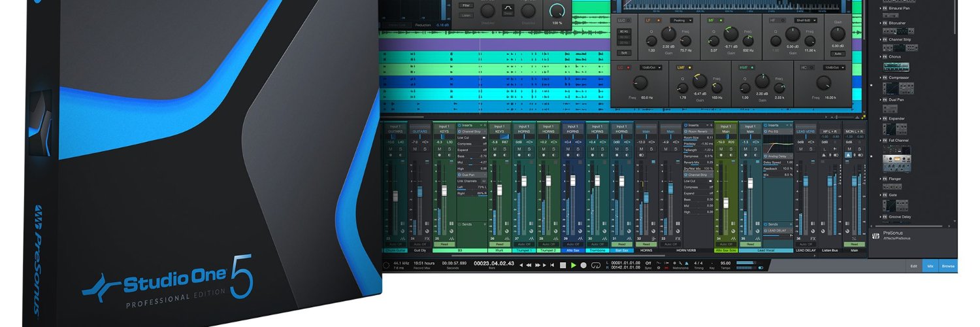Viewport: 980px width, 327px height.
Task: Expand the Fat Channel entry in browser
Action: pyautogui.click(x=879, y=140)
